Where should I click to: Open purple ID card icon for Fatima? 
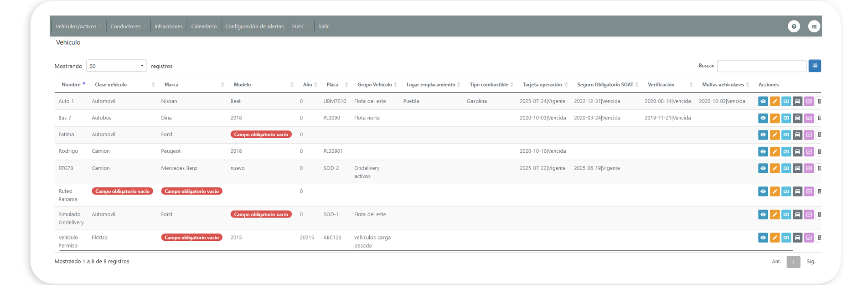pyautogui.click(x=809, y=135)
